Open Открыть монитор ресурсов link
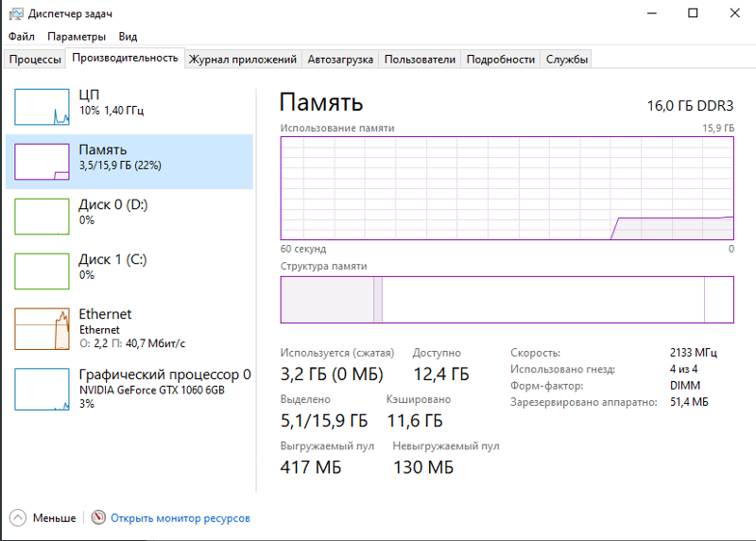Viewport: 756px width, 541px height. click(x=180, y=518)
